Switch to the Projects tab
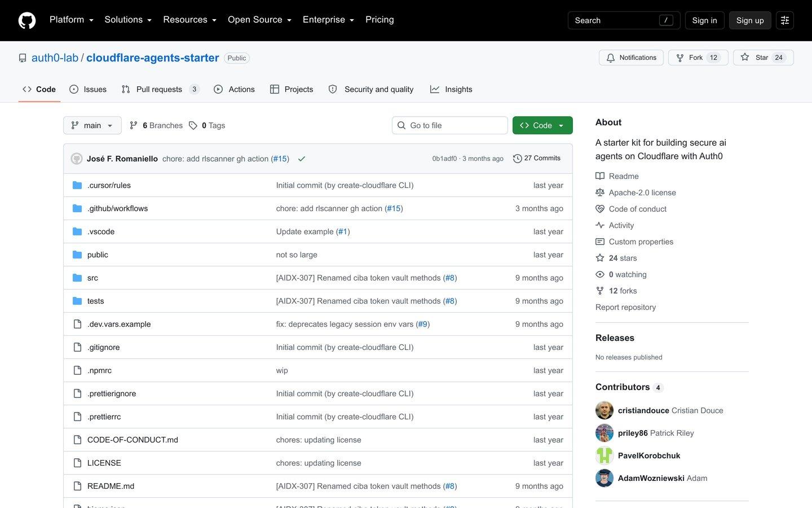Screen dimensions: 812x508 point(292,89)
